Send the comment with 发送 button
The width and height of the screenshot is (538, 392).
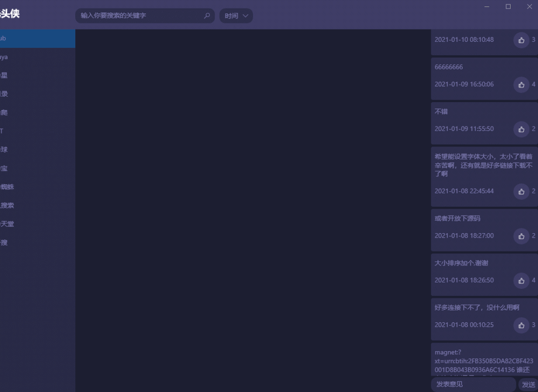point(529,385)
